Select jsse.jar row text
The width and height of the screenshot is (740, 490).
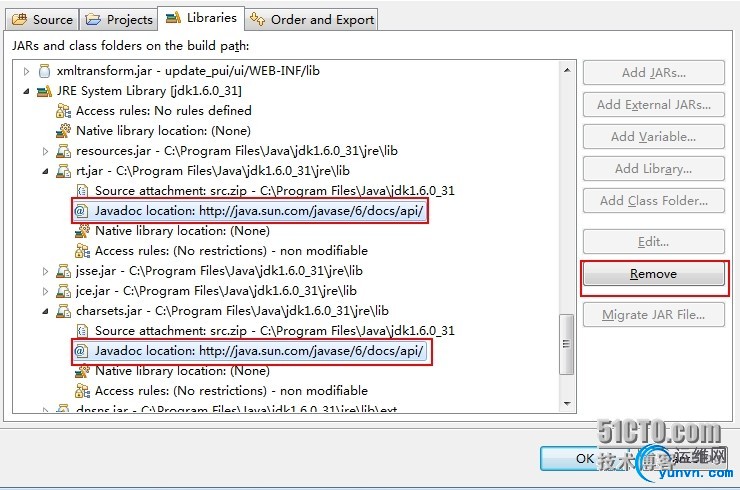(219, 271)
